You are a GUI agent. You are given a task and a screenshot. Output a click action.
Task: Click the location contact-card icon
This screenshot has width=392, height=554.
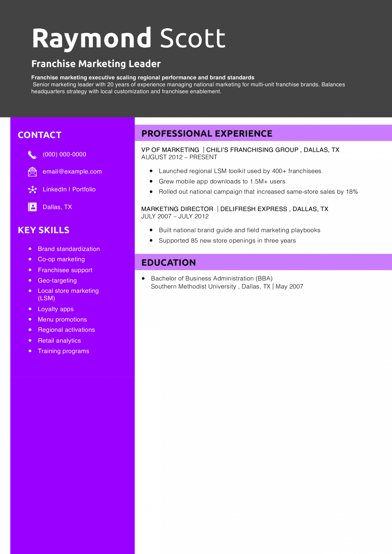point(32,207)
